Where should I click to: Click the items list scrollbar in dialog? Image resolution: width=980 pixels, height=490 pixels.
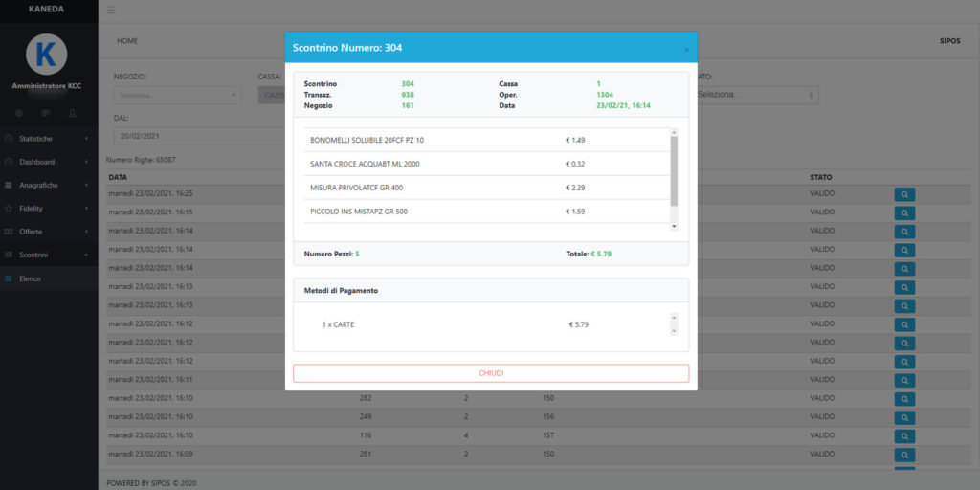674,170
